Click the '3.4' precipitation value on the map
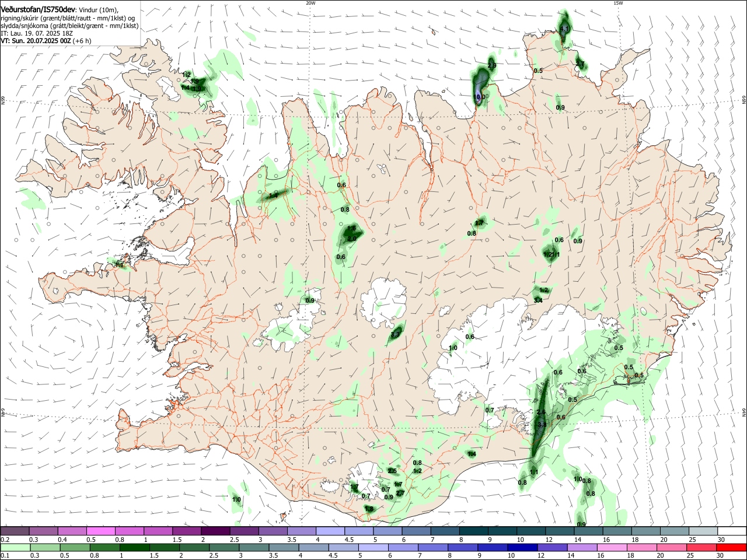This screenshot has width=747, height=560. click(x=538, y=300)
